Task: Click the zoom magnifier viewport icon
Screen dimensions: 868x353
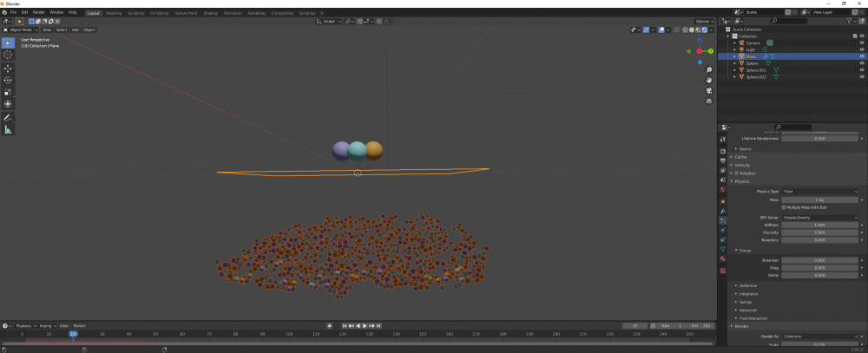Action: click(x=710, y=69)
